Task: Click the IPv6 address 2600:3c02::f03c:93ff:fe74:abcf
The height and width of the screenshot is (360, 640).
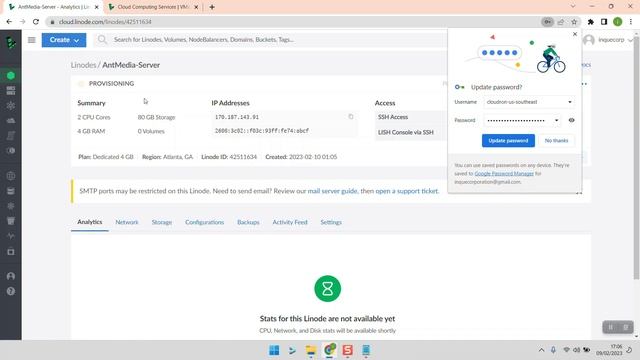Action: click(262, 131)
